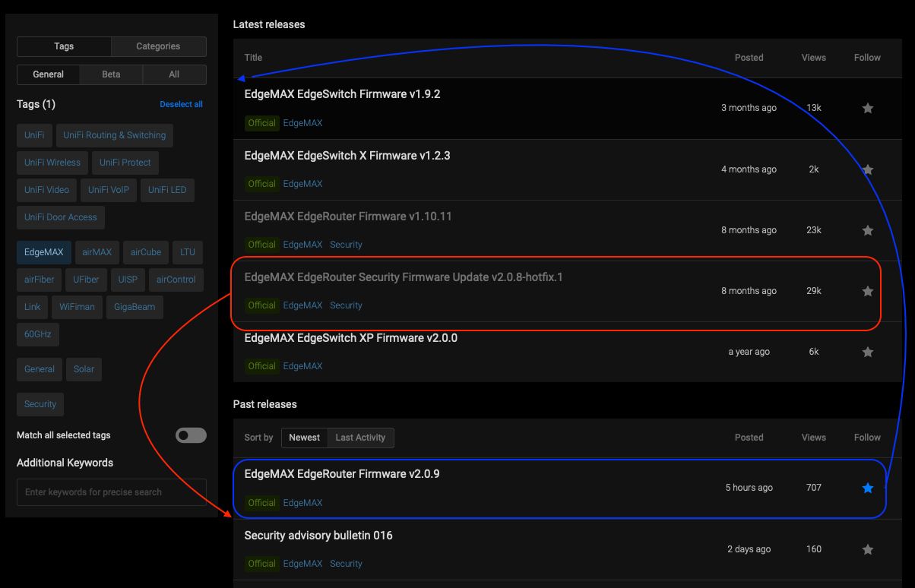Deselect the active EdgeMAX tag
Image resolution: width=915 pixels, height=588 pixels.
44,252
